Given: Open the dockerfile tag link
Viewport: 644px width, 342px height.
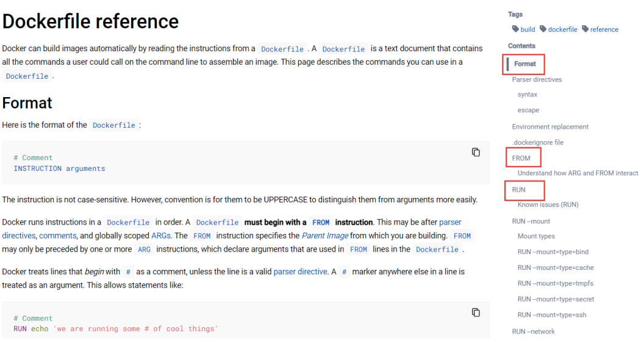Looking at the screenshot, I should point(562,29).
